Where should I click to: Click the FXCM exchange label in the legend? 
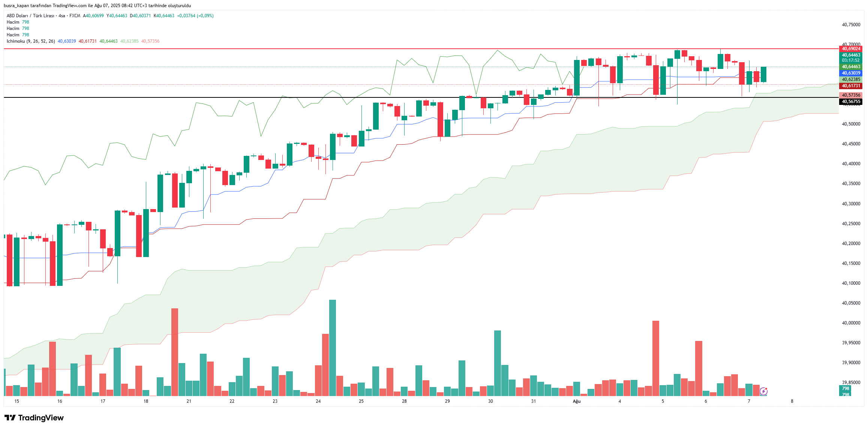[x=75, y=16]
